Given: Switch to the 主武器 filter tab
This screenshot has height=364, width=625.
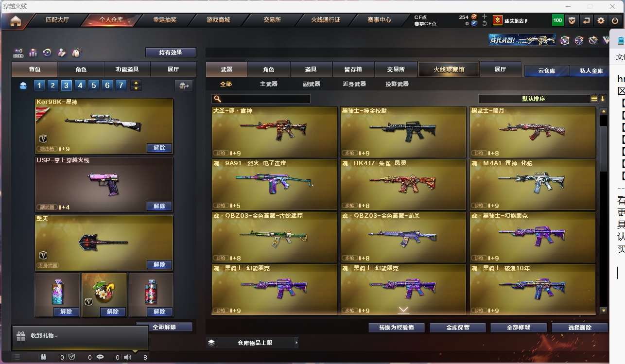Looking at the screenshot, I should tap(268, 84).
